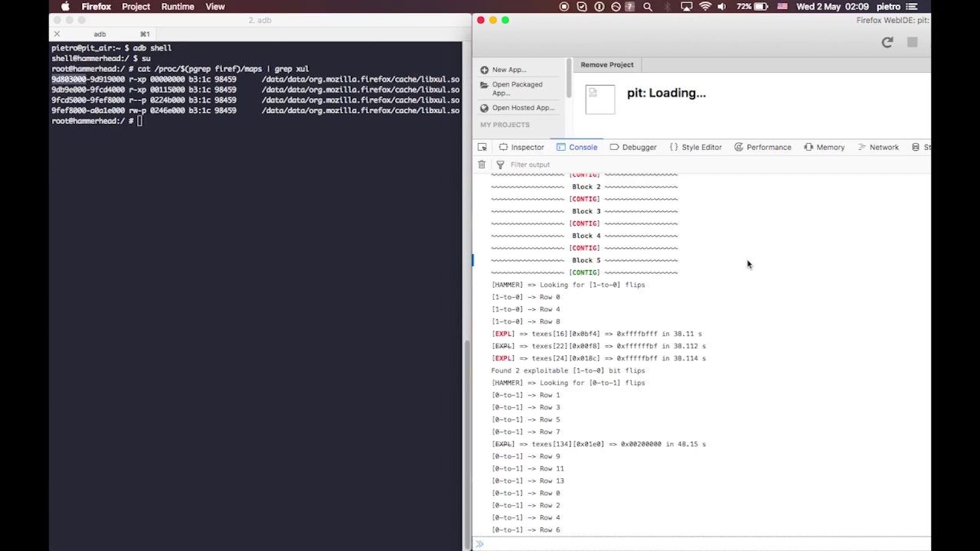
Task: Switch to the Debugger tab
Action: [633, 147]
